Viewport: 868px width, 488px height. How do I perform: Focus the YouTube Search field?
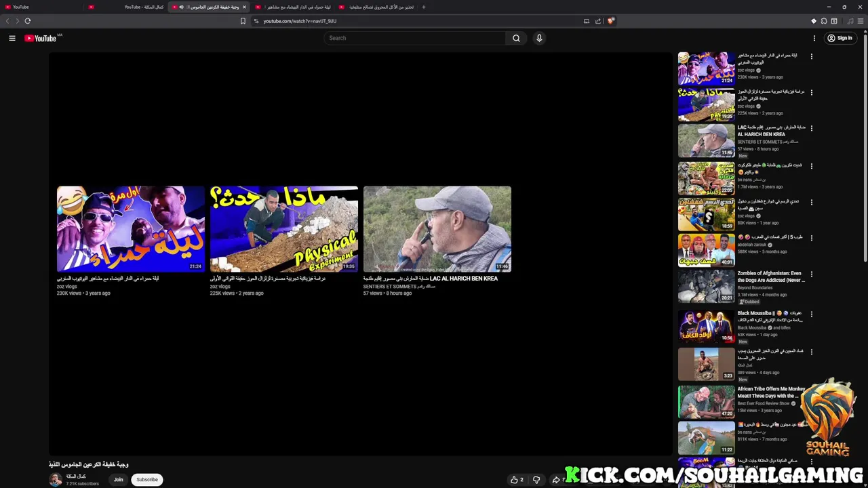tap(415, 38)
